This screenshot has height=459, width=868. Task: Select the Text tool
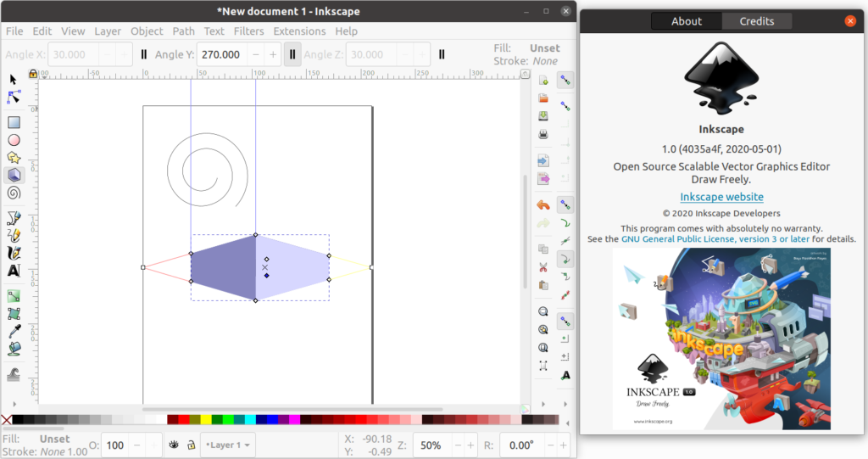coord(14,271)
